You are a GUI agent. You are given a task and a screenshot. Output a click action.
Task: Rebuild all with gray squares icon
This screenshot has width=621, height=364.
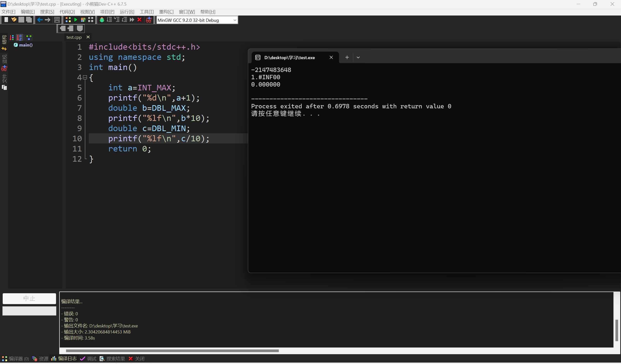[x=91, y=20]
